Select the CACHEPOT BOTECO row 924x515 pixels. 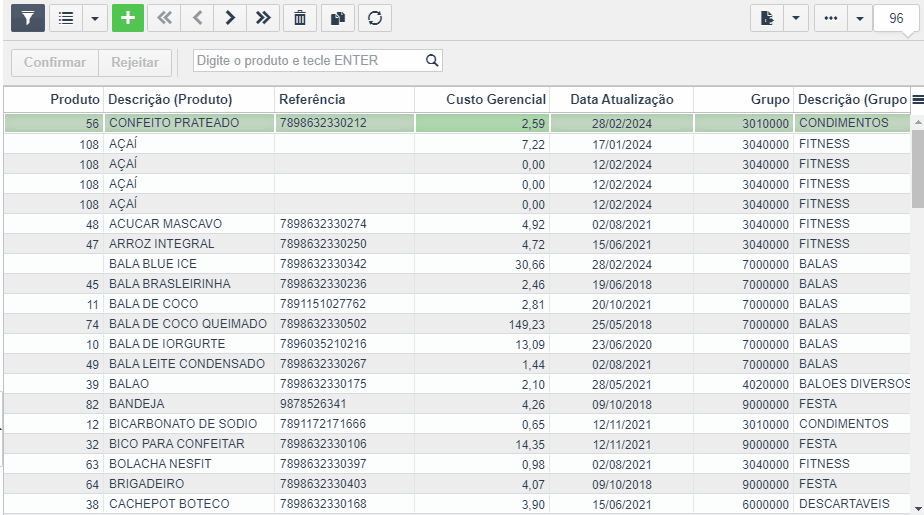coord(457,504)
